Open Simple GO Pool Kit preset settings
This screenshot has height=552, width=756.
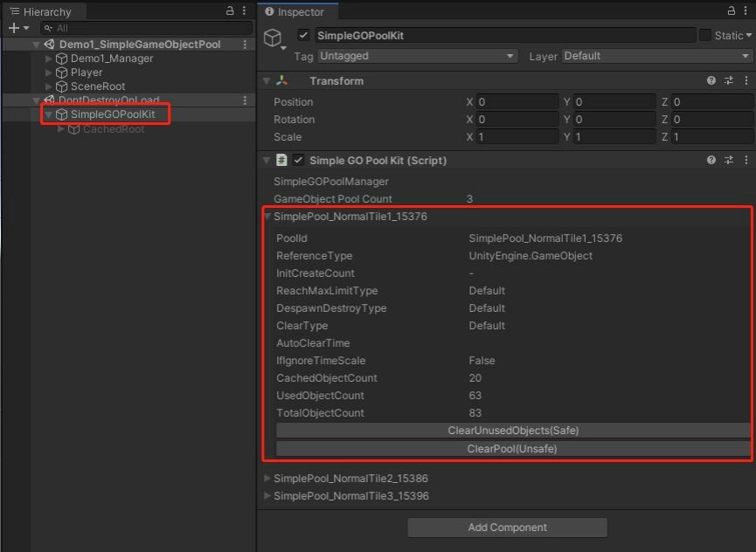[x=729, y=160]
